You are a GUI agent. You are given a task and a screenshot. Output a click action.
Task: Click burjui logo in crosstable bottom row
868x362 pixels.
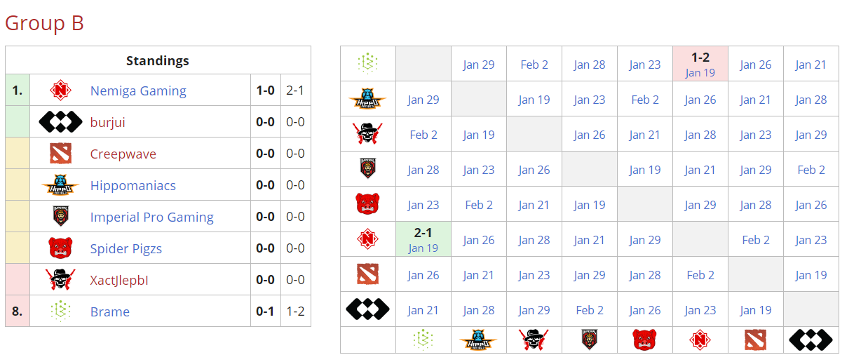click(x=811, y=340)
